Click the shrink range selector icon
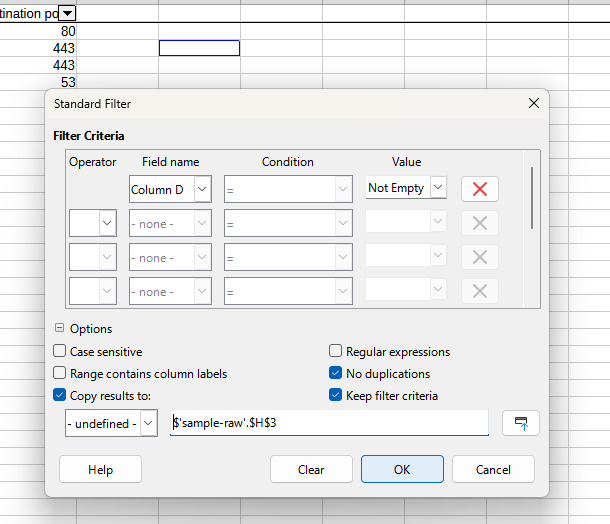The image size is (610, 524). point(521,423)
